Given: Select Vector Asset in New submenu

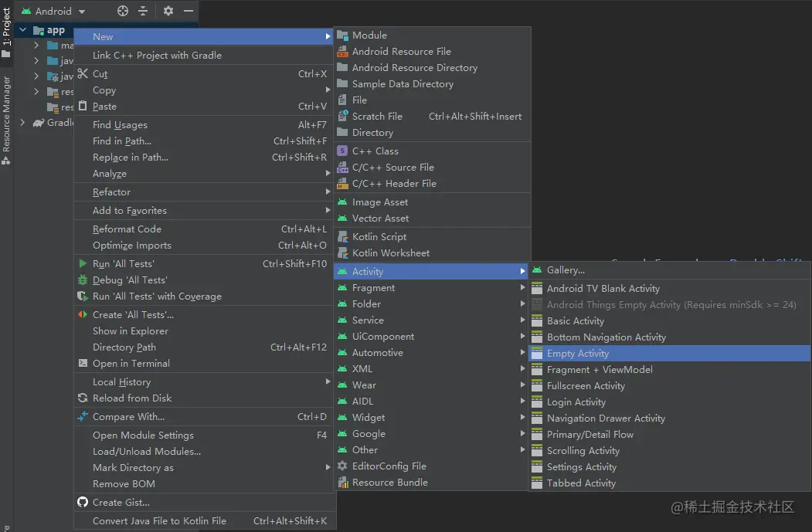Looking at the screenshot, I should pos(433,219).
